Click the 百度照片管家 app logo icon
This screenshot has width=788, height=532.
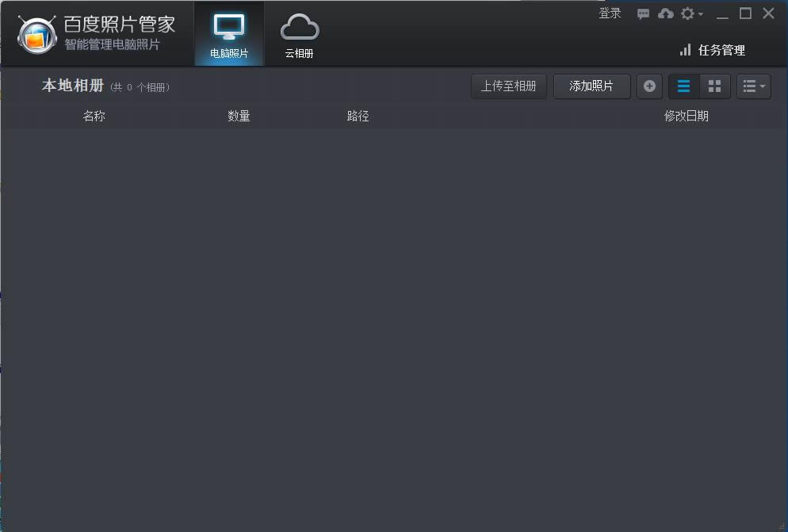coord(36,34)
